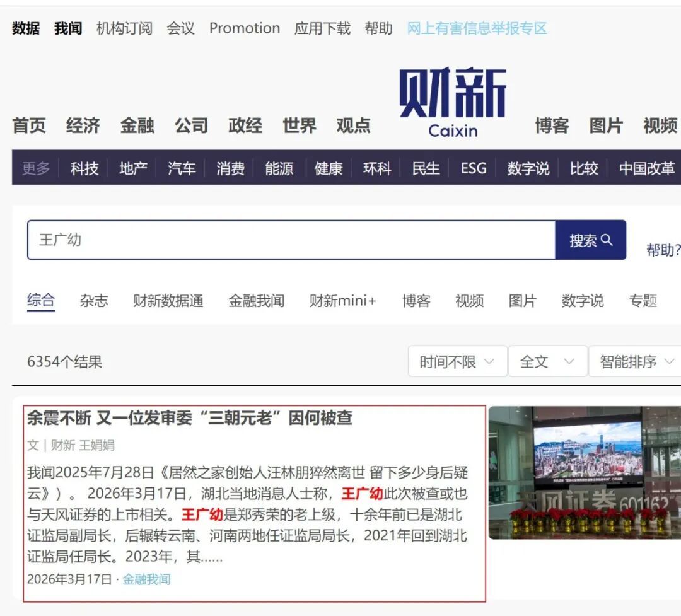Open 视频 in the main navigation

click(660, 125)
